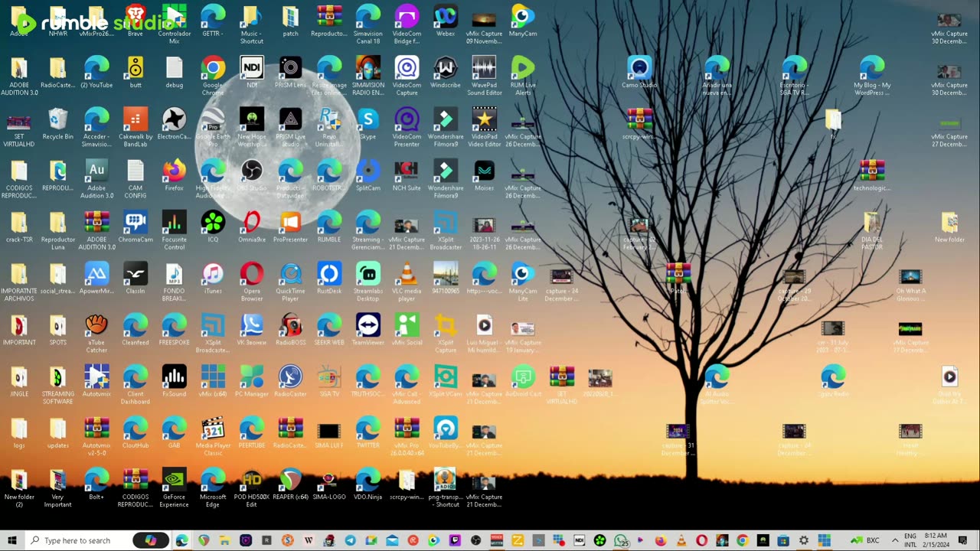This screenshot has width=980, height=551.
Task: Open Opera Browser desktop icon
Action: coord(252,280)
